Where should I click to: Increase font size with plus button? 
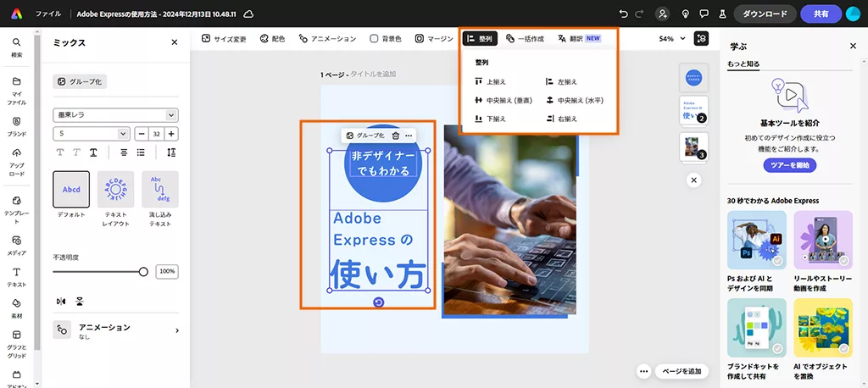(171, 134)
